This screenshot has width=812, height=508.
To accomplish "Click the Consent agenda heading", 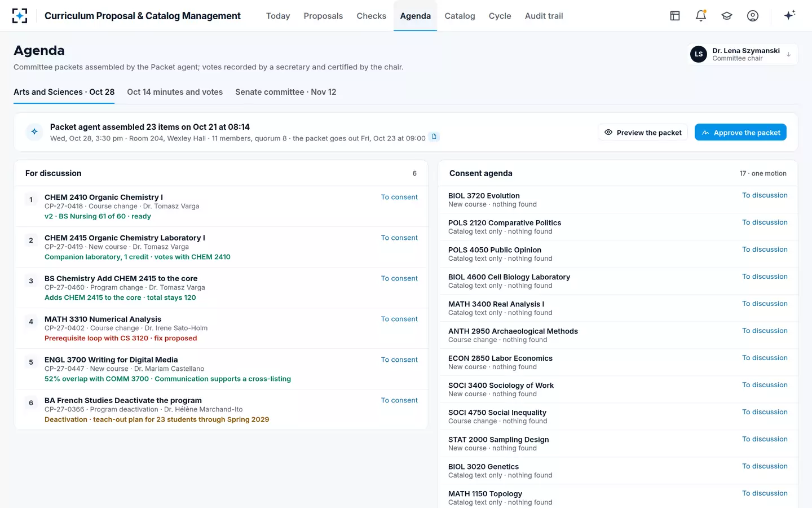I will (x=481, y=173).
